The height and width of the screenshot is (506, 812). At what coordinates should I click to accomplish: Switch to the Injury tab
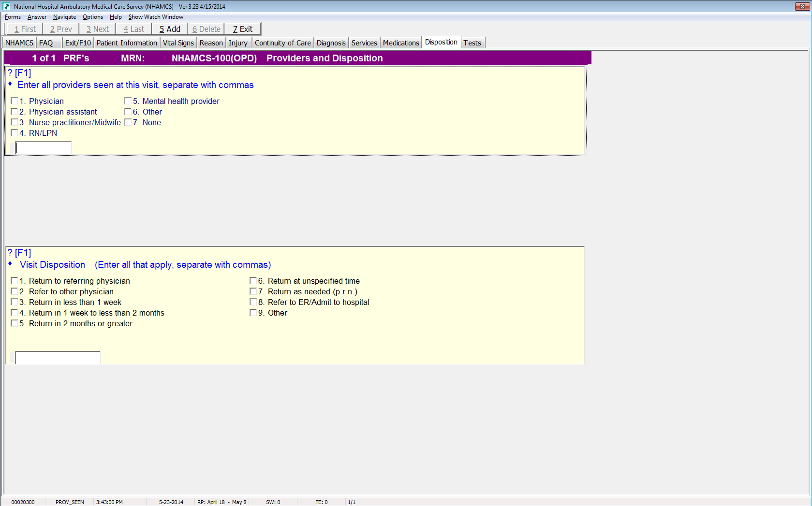[238, 43]
